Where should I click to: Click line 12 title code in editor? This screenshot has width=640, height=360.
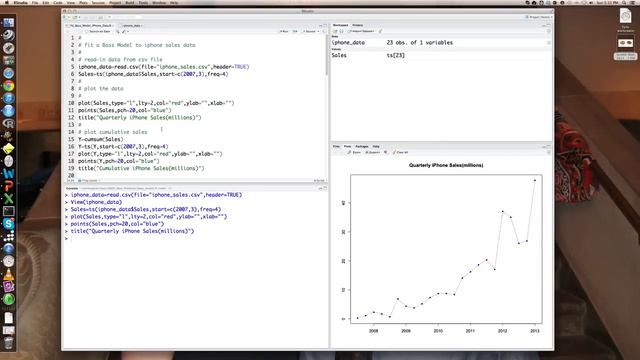tap(140, 118)
